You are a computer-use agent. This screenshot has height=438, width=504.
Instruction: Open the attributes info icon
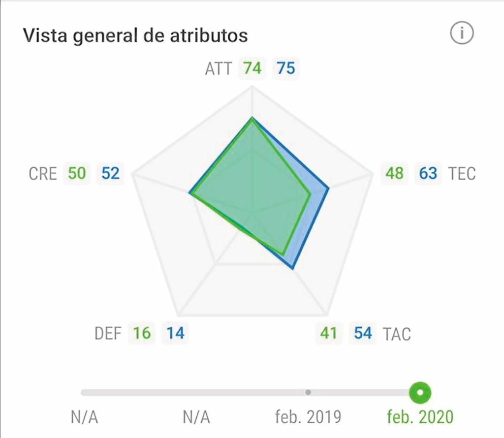point(462,34)
